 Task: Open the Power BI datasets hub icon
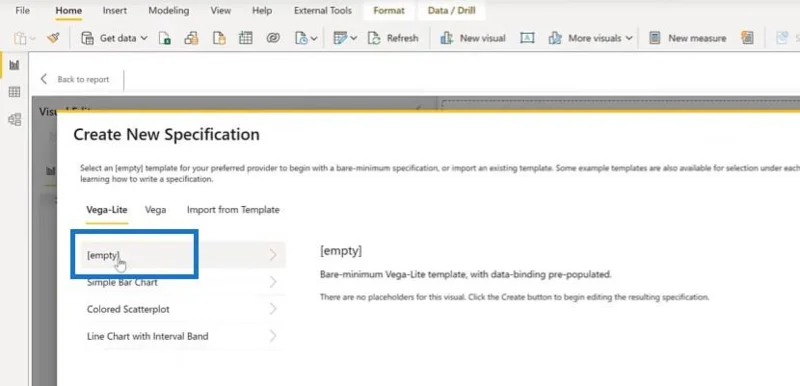[191, 38]
